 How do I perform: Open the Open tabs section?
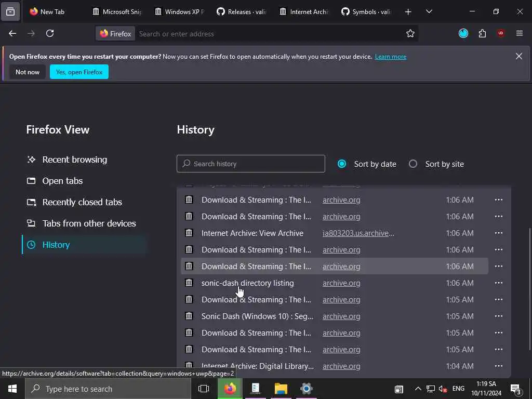(85, 181)
